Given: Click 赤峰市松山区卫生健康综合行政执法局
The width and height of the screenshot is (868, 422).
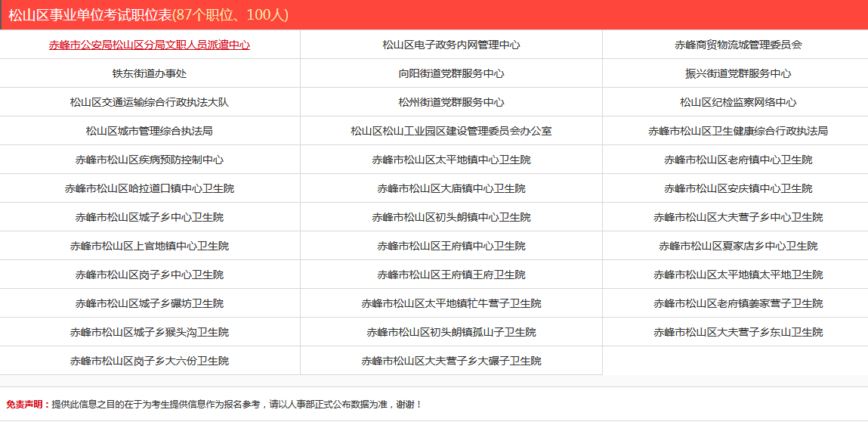Looking at the screenshot, I should (738, 132).
